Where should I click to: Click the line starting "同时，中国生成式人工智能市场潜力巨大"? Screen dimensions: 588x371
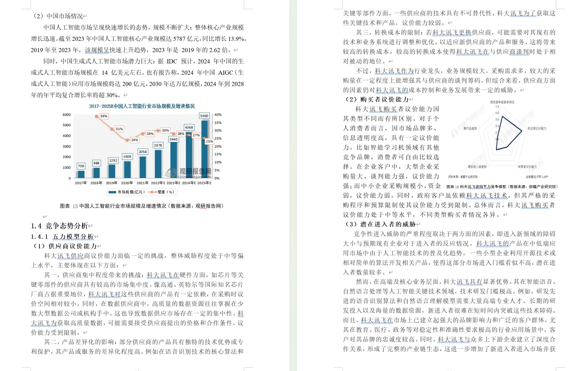pyautogui.click(x=144, y=61)
